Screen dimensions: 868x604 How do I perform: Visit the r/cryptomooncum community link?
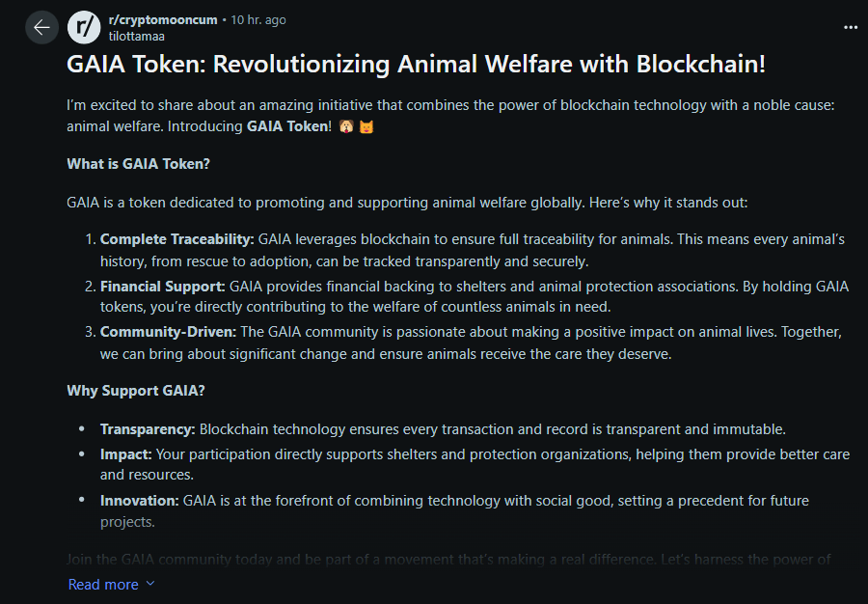pos(163,20)
